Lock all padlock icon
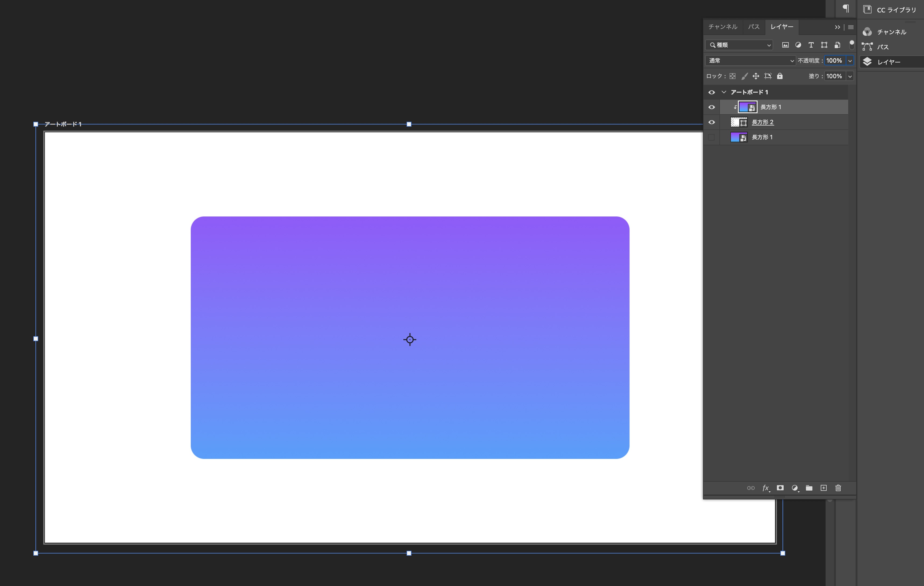This screenshot has height=586, width=924. click(780, 76)
